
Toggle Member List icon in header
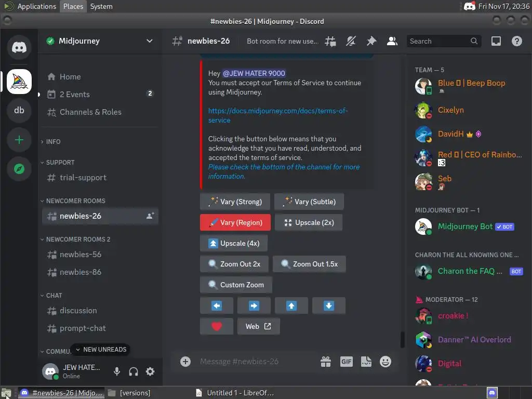tap(392, 41)
